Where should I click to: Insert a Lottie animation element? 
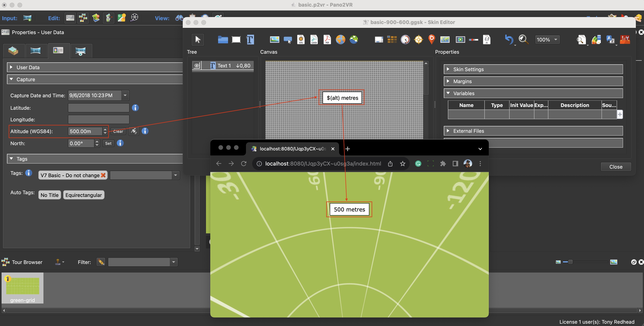pyautogui.click(x=314, y=40)
